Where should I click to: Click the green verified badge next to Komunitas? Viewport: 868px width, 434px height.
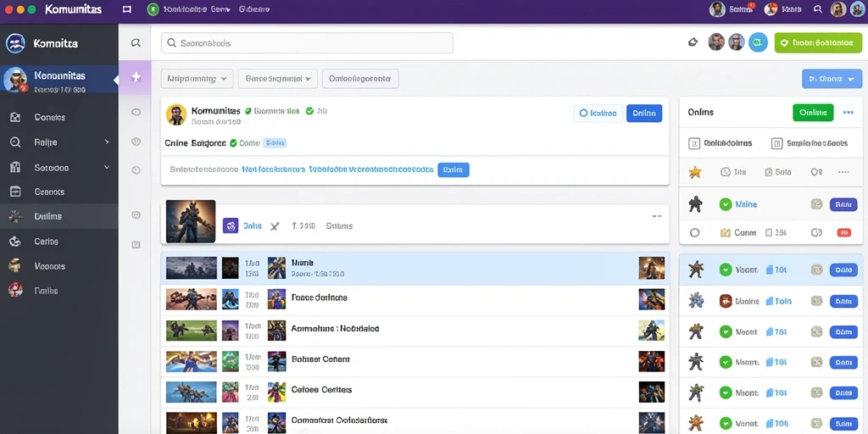pos(248,111)
